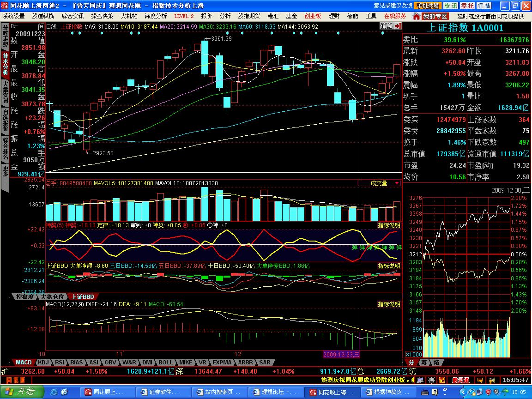Open the 记 notes icon in status bar
Screen dimensions: 532x399
442,381
